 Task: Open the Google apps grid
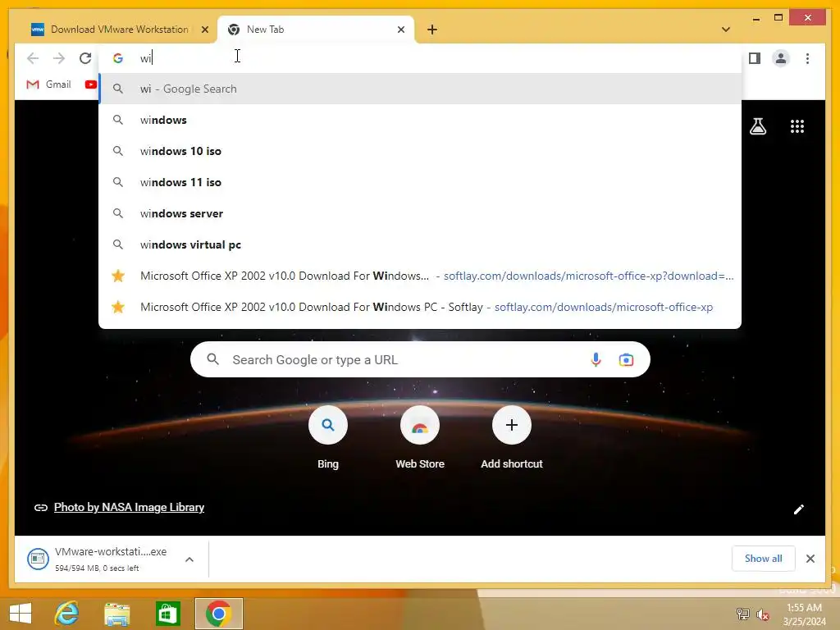pos(797,126)
